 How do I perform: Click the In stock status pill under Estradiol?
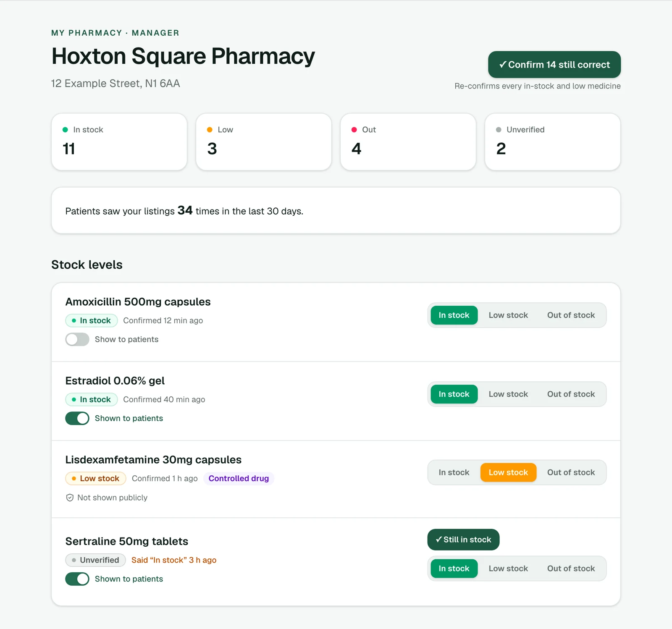coord(91,400)
